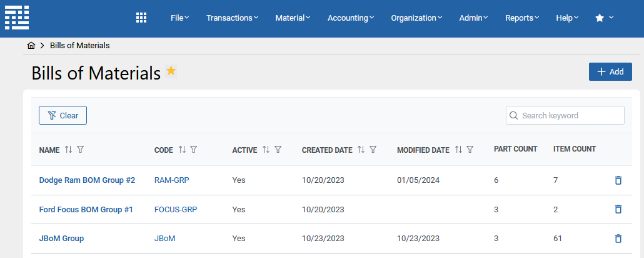Image resolution: width=644 pixels, height=258 pixels.
Task: Open the RAM-GRP code link
Action: pyautogui.click(x=172, y=180)
